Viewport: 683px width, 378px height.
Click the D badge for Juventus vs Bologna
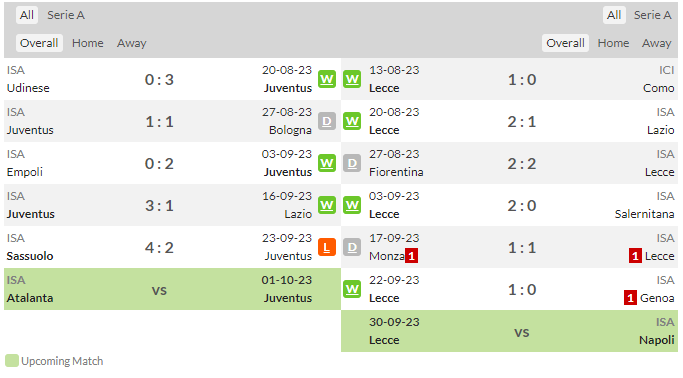pyautogui.click(x=327, y=122)
